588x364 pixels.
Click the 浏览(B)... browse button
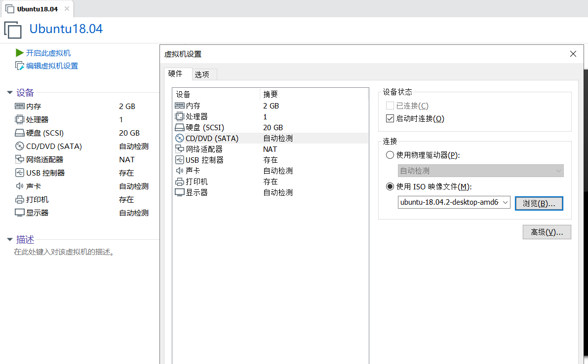pos(539,203)
